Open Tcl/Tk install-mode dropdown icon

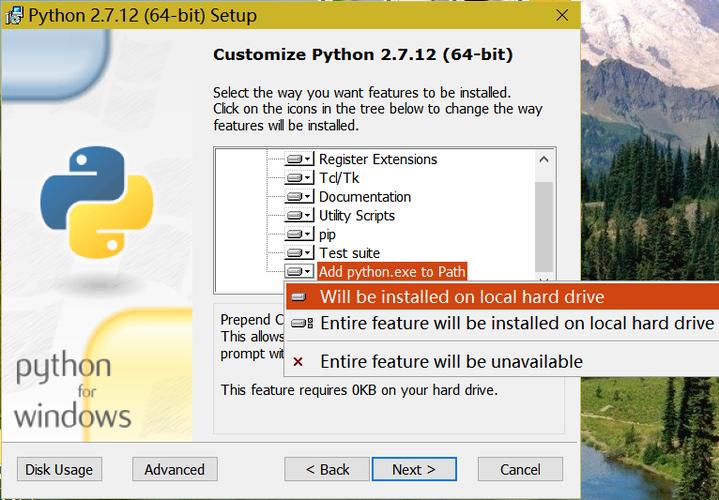[x=299, y=178]
